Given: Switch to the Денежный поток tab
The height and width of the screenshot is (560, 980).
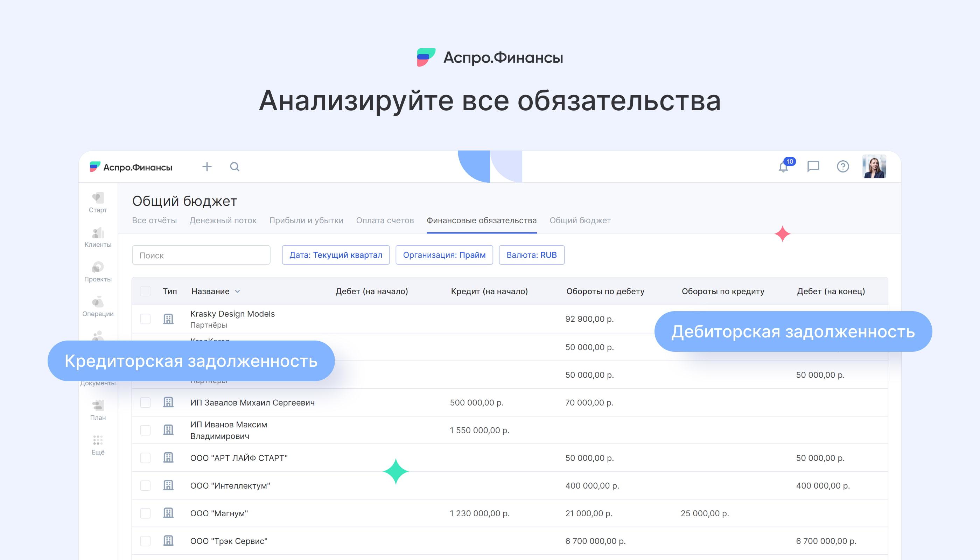Looking at the screenshot, I should pyautogui.click(x=223, y=220).
